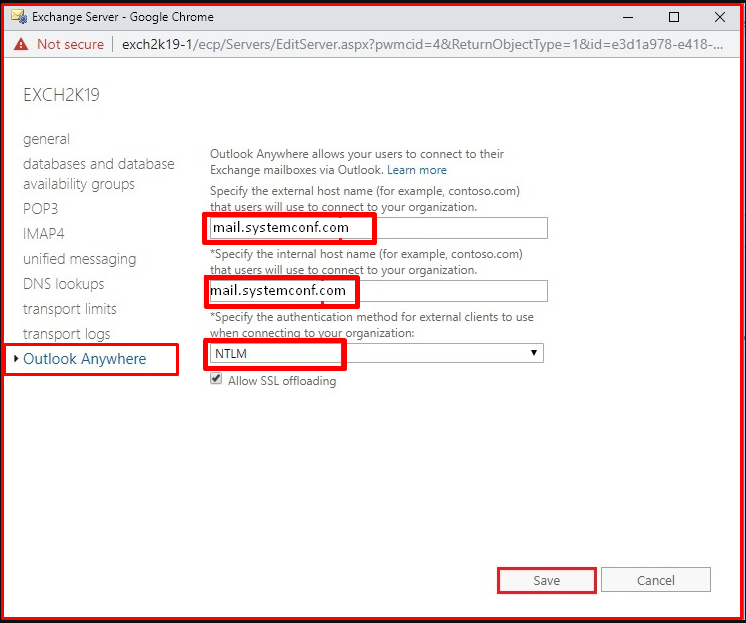Viewport: 746px width, 623px height.
Task: Open the transport logs tab
Action: click(67, 334)
